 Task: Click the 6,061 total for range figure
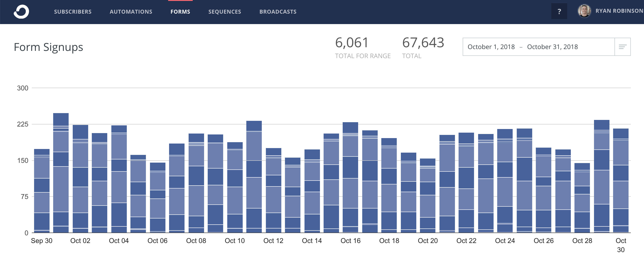coord(352,42)
